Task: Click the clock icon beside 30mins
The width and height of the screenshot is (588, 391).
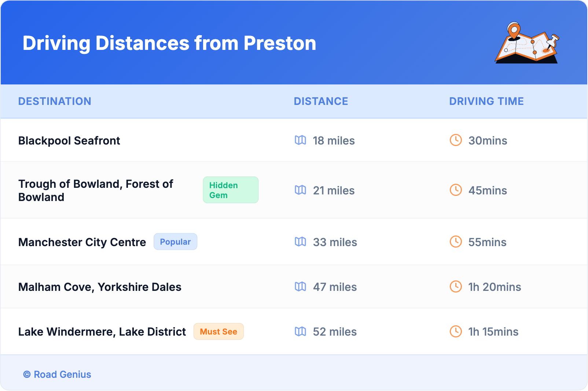Action: [x=456, y=140]
